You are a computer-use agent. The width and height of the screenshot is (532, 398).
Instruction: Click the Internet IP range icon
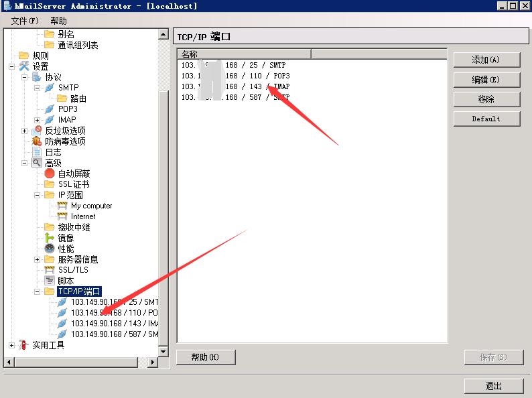[x=62, y=216]
